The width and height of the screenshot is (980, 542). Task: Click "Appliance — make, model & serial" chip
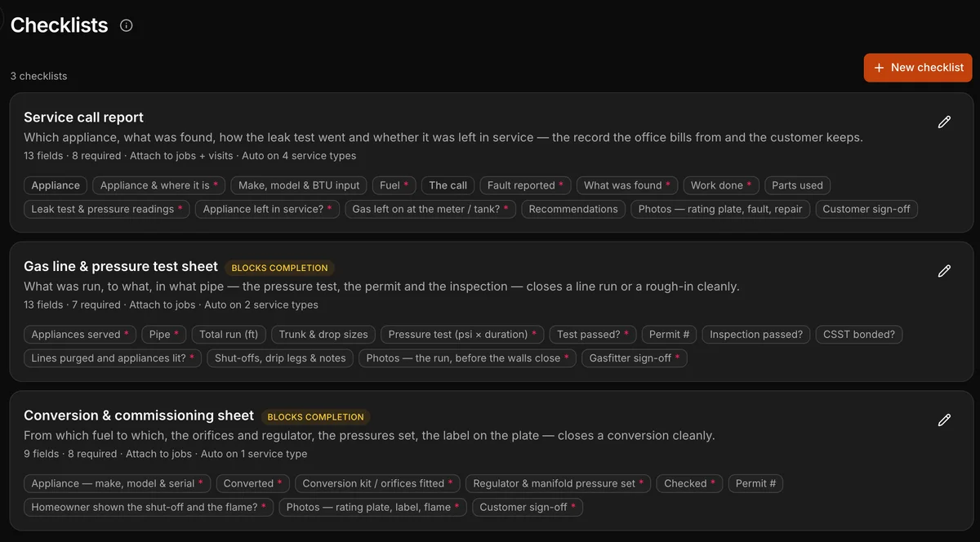tap(118, 483)
